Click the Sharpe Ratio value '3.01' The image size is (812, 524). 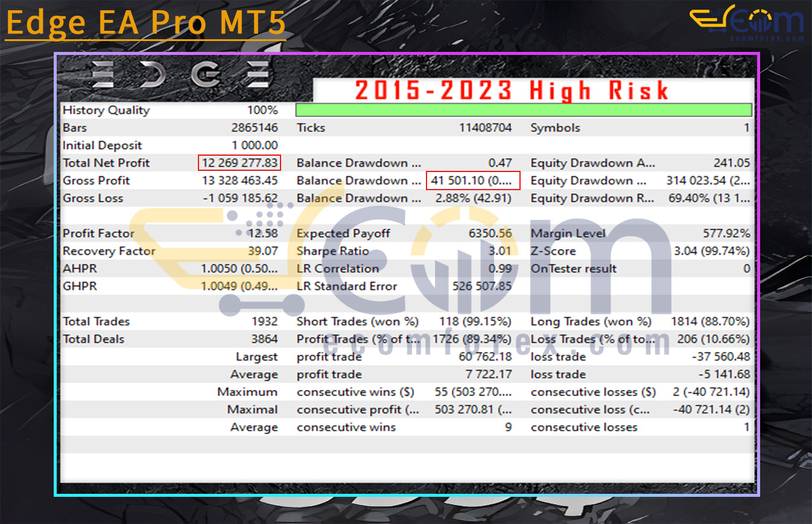click(x=500, y=251)
